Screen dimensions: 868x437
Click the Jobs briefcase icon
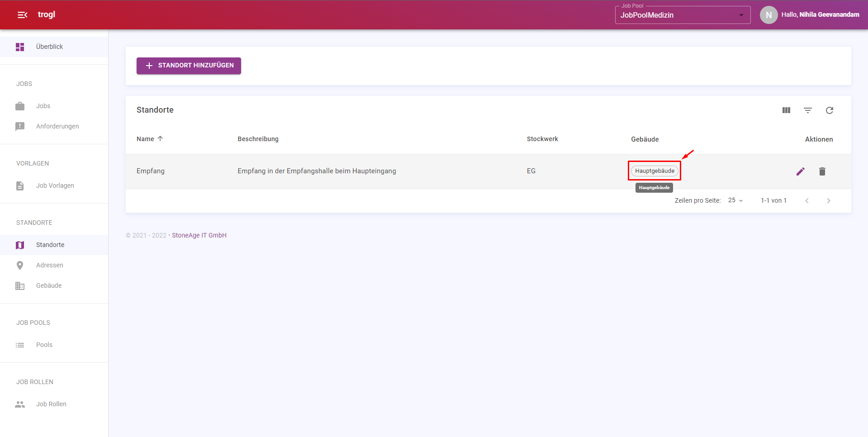click(20, 106)
